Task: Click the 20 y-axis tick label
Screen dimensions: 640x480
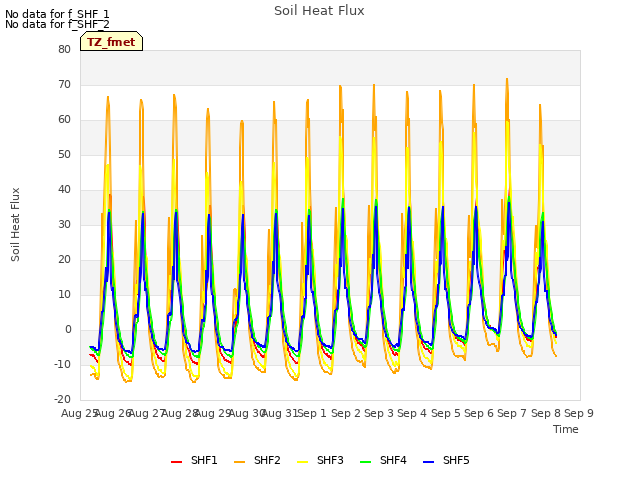Action: click(64, 260)
